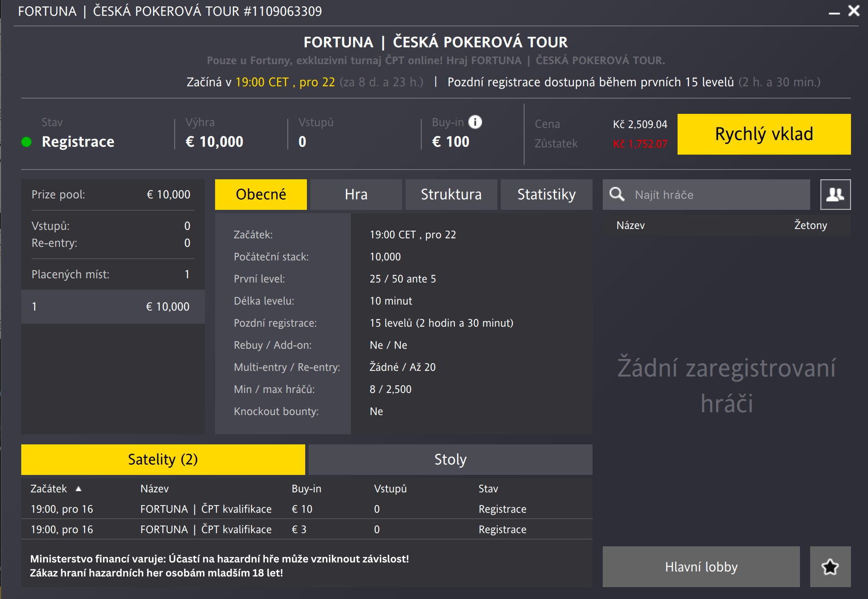
Task: Click the Registrace status label
Action: click(78, 141)
